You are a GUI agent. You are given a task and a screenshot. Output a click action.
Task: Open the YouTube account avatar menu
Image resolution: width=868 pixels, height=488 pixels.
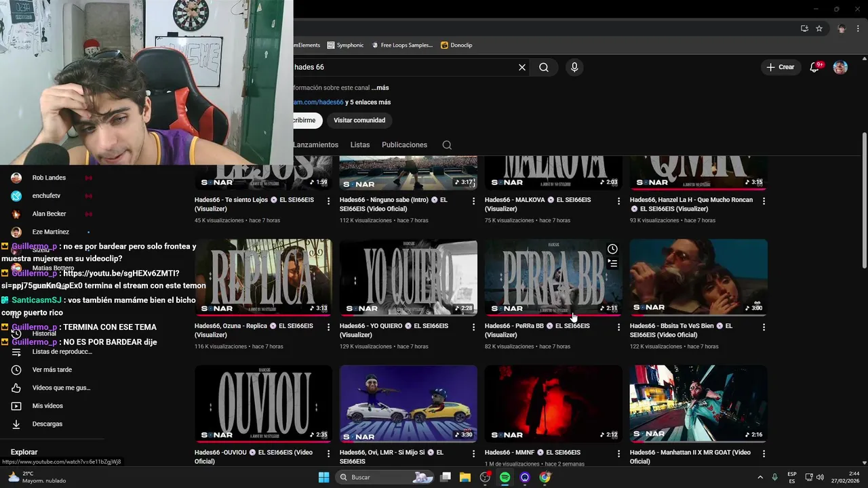840,67
